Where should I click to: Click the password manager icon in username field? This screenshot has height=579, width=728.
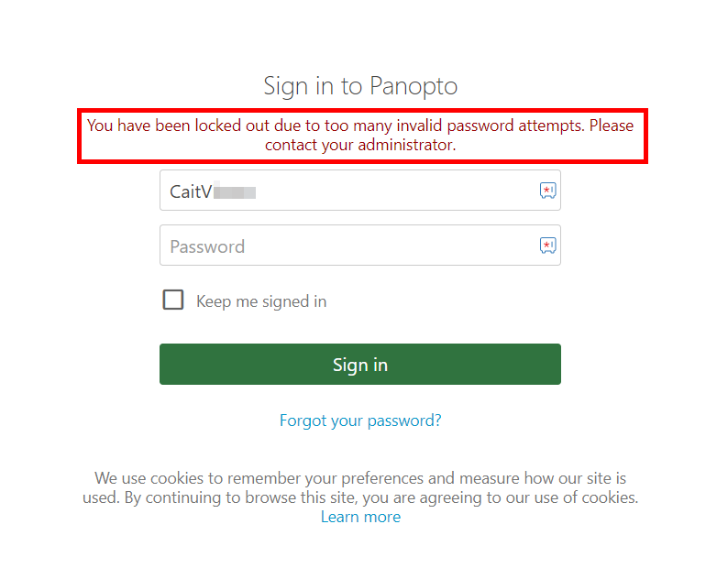click(x=547, y=191)
